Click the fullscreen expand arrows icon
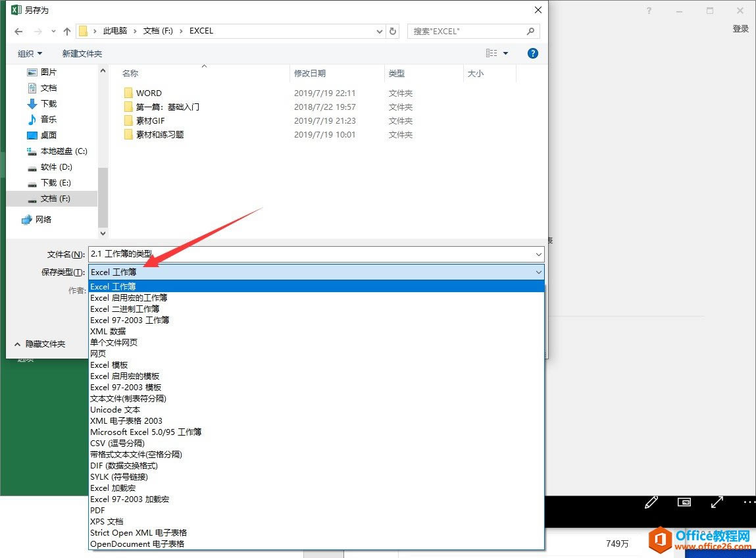The height and width of the screenshot is (558, 756). [717, 502]
